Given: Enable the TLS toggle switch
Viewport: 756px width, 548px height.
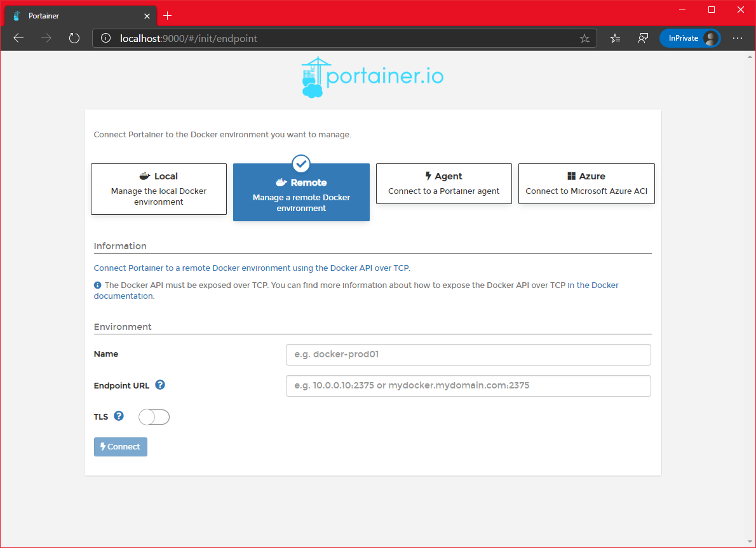Looking at the screenshot, I should point(154,417).
